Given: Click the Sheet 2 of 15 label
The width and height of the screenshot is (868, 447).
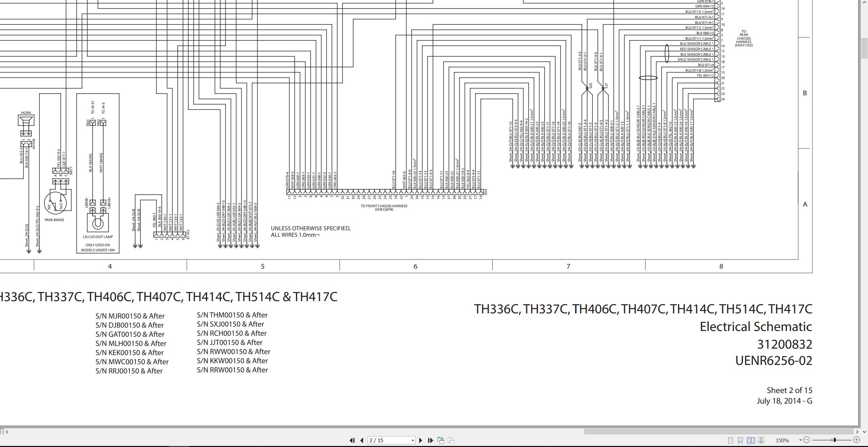Looking at the screenshot, I should point(789,390).
